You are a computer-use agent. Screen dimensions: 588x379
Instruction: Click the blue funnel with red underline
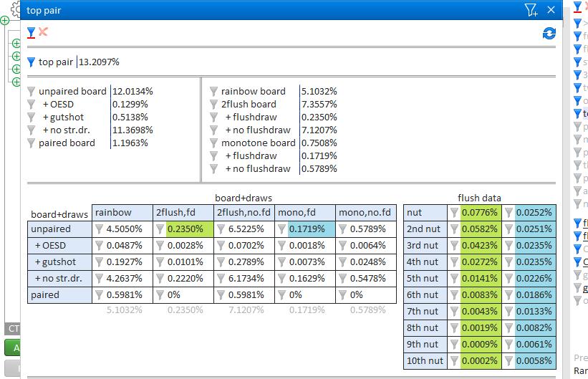(x=31, y=32)
